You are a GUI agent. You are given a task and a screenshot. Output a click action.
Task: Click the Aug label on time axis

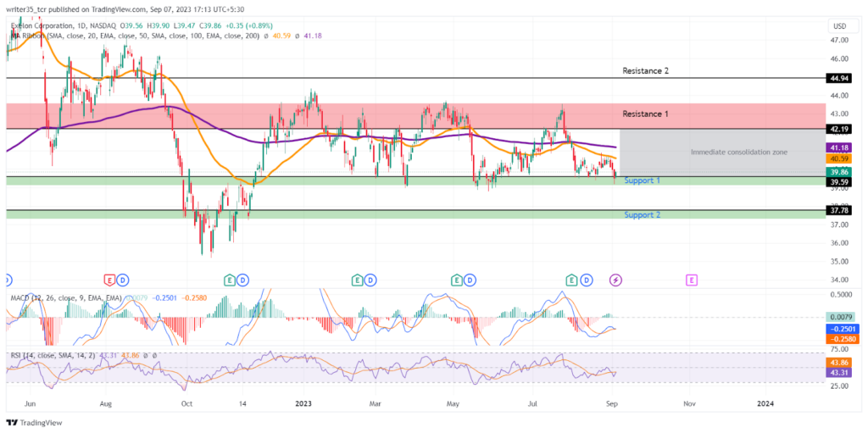coord(107,403)
